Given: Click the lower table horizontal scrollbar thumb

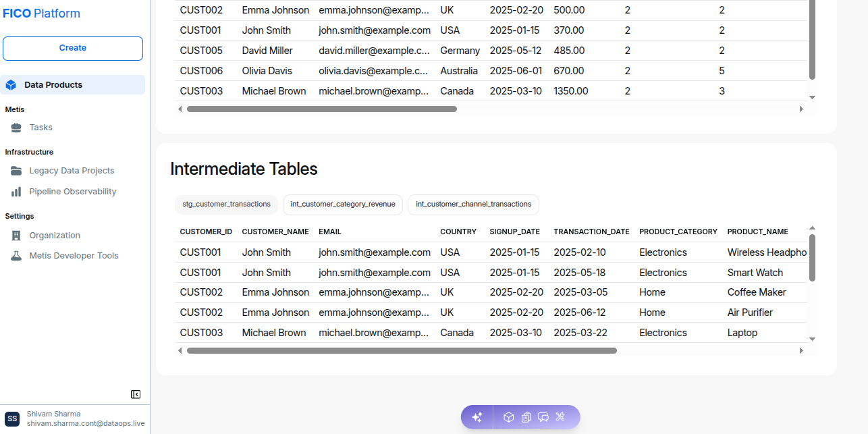Looking at the screenshot, I should click(x=402, y=350).
